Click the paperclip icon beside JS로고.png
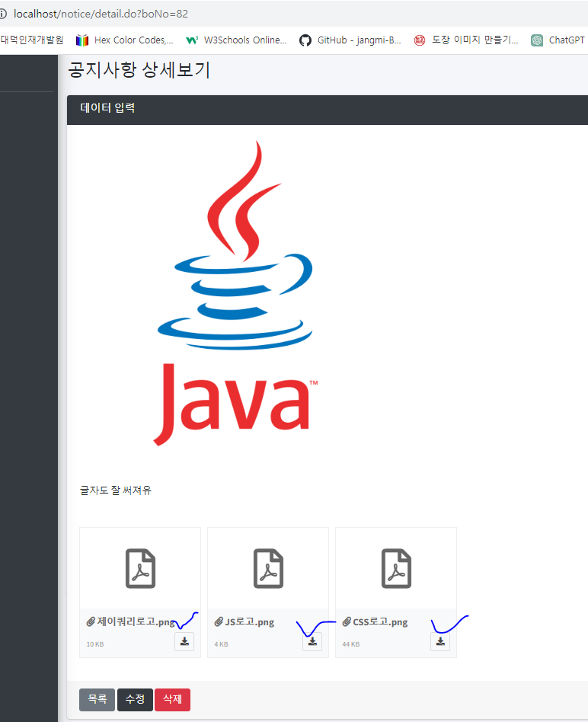 pos(219,622)
